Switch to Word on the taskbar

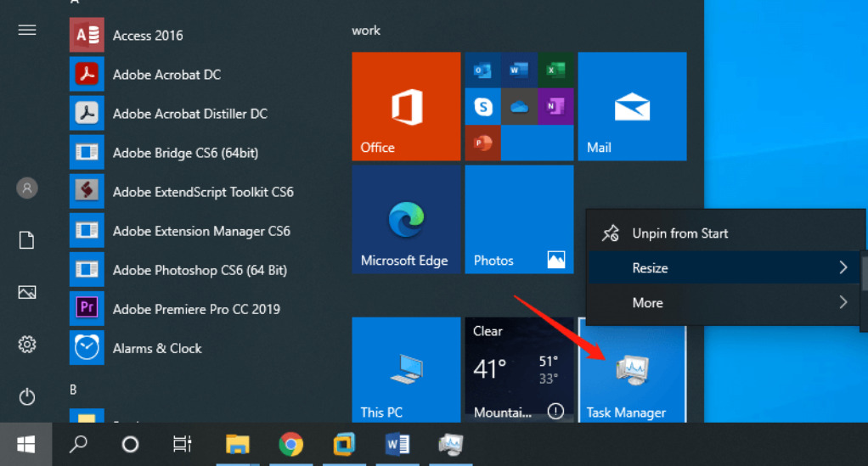tap(397, 444)
